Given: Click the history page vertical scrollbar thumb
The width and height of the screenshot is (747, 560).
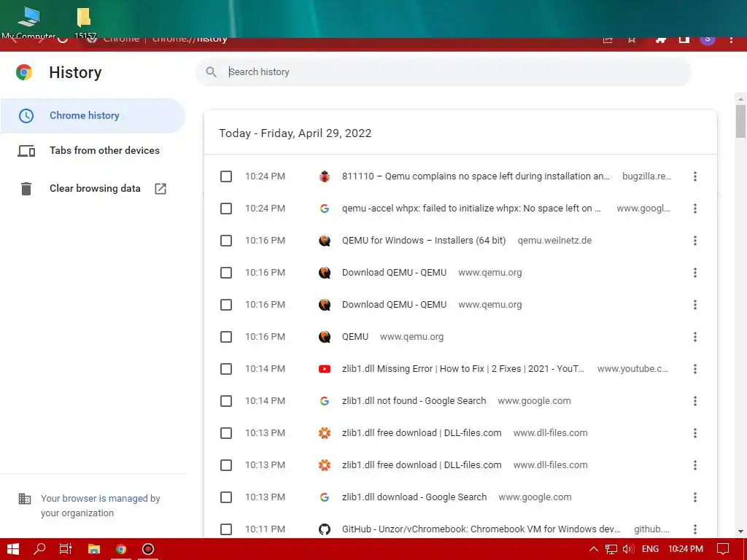Looking at the screenshot, I should point(740,120).
